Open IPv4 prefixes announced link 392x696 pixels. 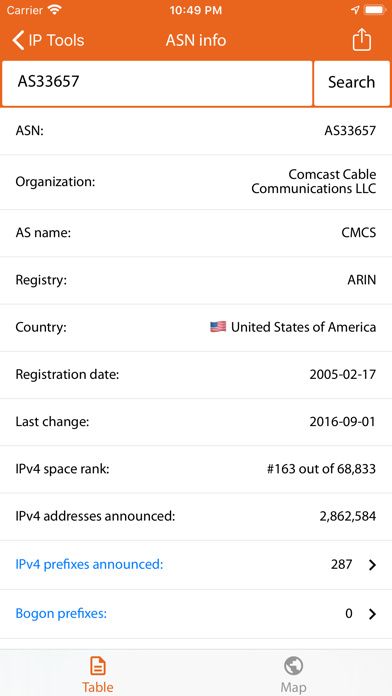click(x=89, y=565)
